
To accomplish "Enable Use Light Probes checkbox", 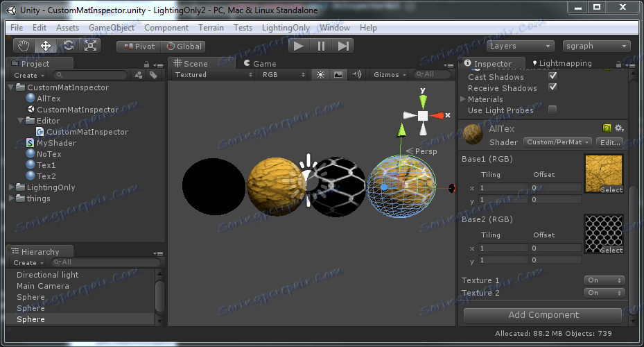I will point(552,110).
